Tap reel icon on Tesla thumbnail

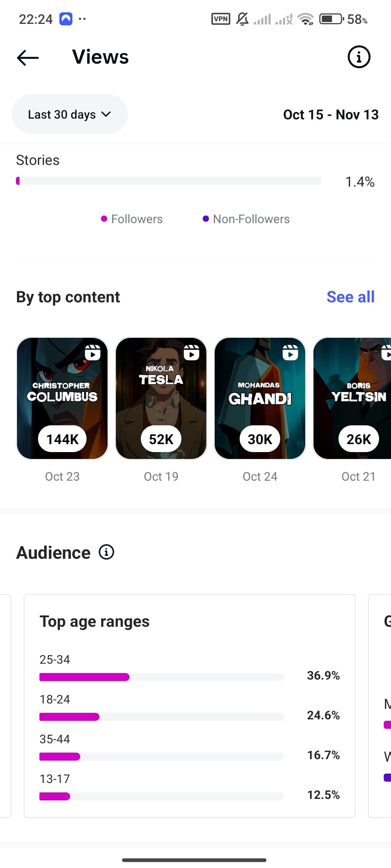pos(192,352)
